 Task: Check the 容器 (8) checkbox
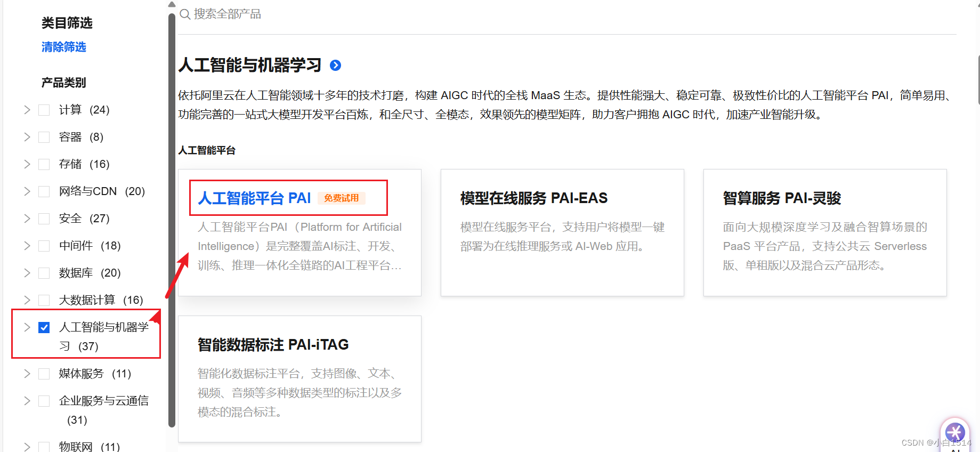click(44, 138)
